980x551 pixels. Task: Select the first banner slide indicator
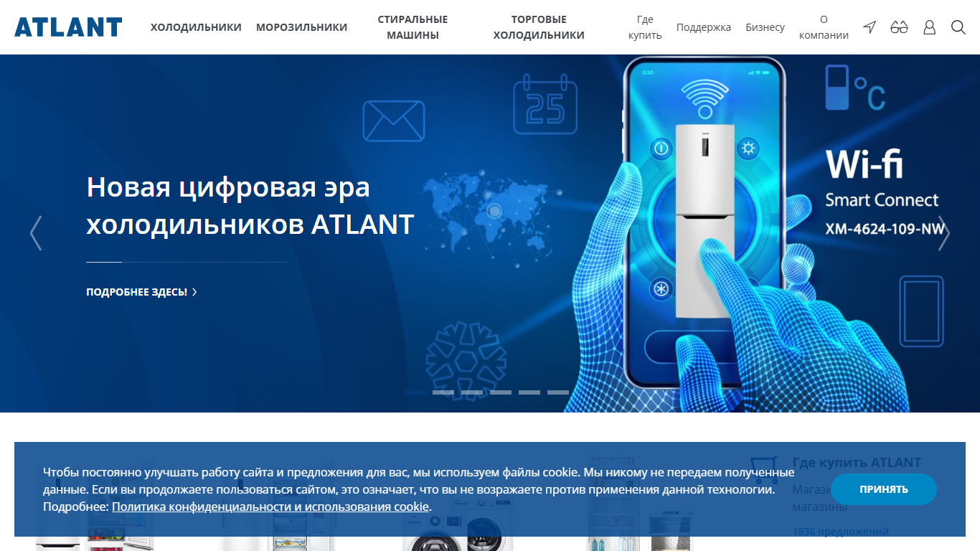click(x=415, y=392)
